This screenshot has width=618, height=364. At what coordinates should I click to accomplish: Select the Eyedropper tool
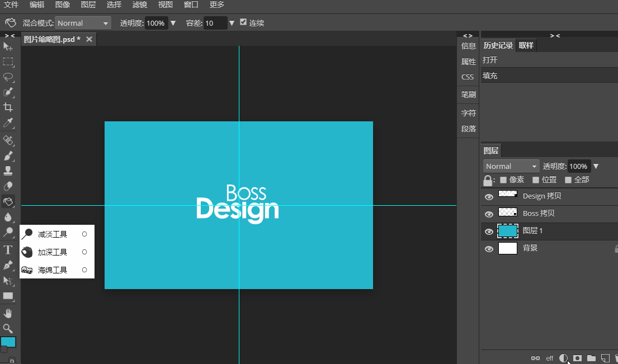coord(8,123)
